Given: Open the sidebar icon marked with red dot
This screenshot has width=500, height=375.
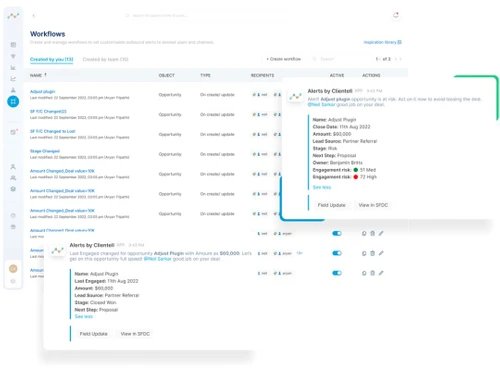Looking at the screenshot, I should click(x=13, y=132).
